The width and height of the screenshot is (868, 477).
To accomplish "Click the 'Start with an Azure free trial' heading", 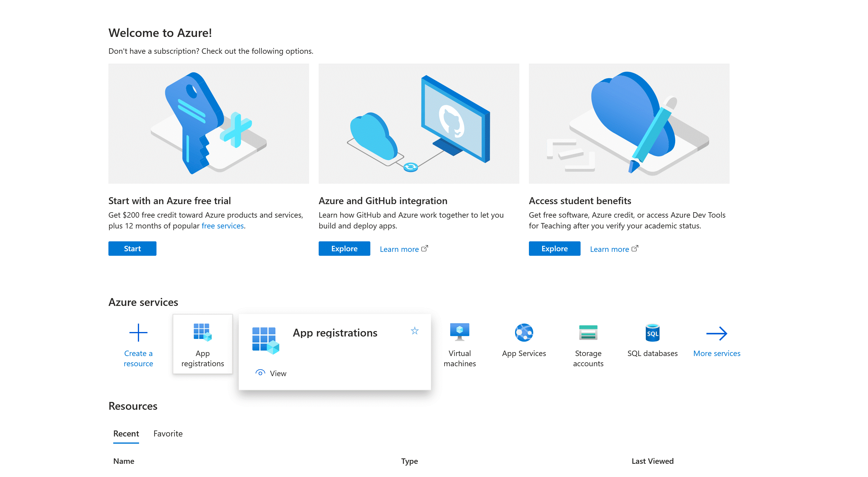I will (169, 201).
